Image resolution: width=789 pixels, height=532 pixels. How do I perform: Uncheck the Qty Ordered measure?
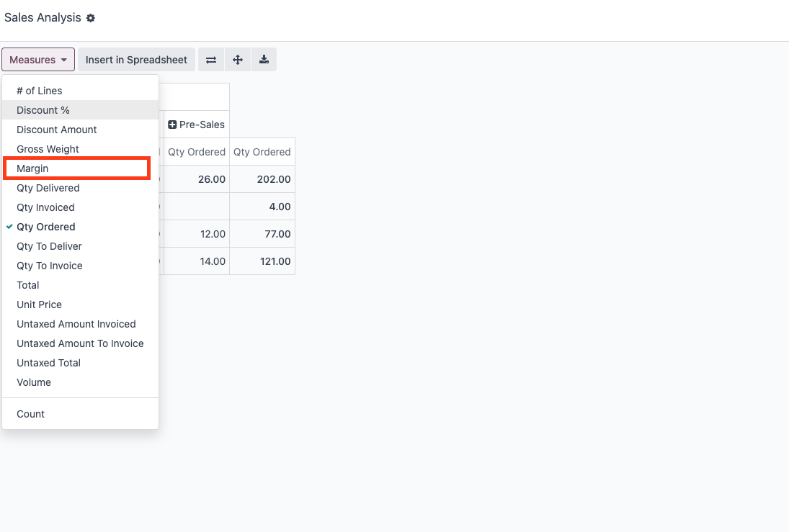coord(81,227)
